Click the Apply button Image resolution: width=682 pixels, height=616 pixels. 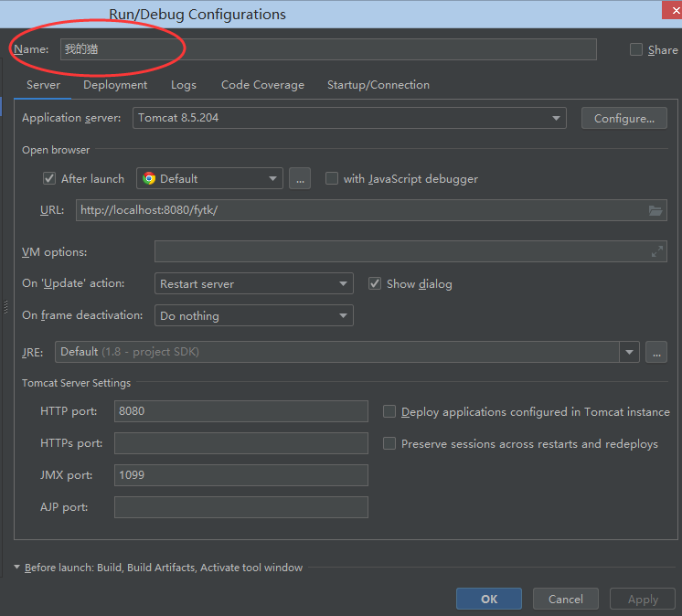click(643, 599)
